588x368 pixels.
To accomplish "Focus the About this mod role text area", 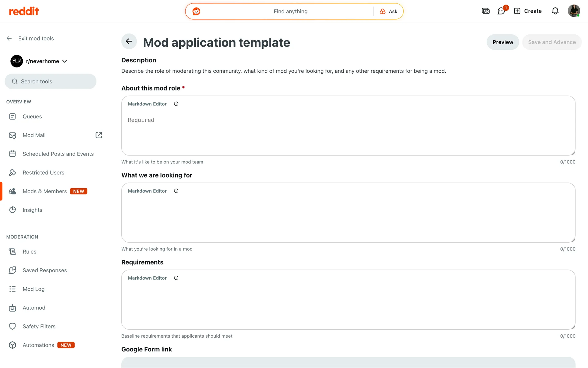I will pos(348,132).
